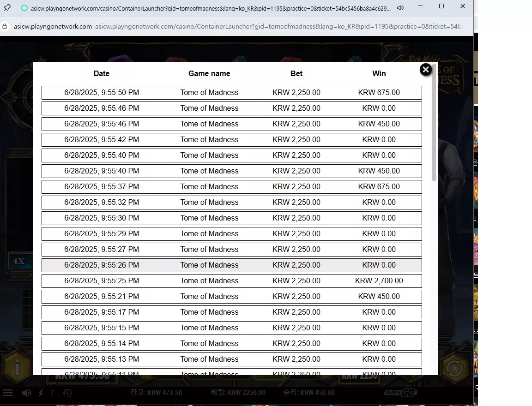Open the game history clock icon

(x=67, y=393)
